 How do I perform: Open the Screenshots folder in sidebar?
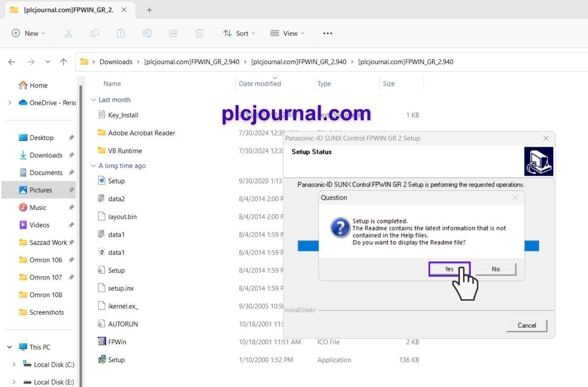click(46, 312)
